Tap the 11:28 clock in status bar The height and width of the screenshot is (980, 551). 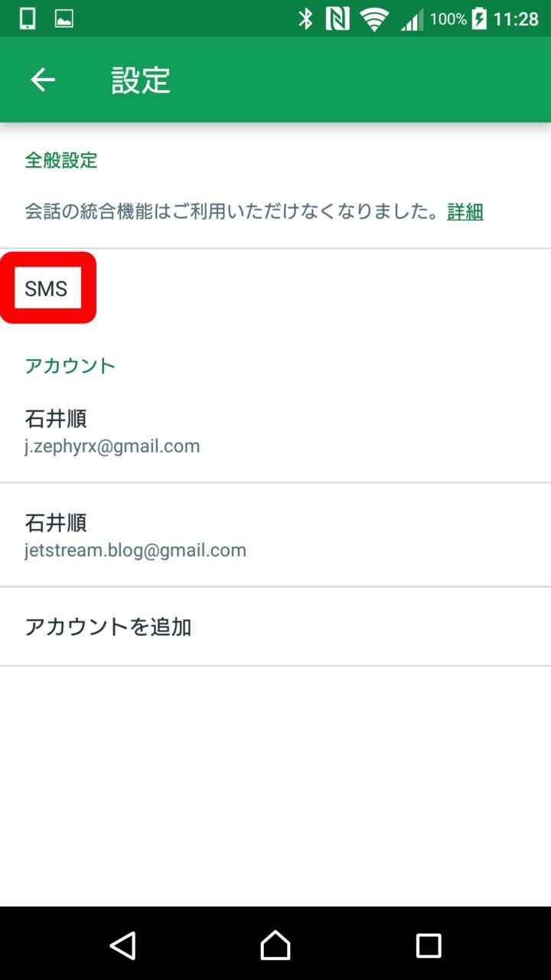(516, 19)
